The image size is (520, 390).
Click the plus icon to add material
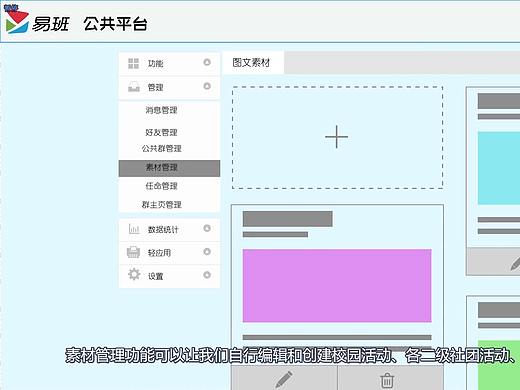tap(337, 137)
